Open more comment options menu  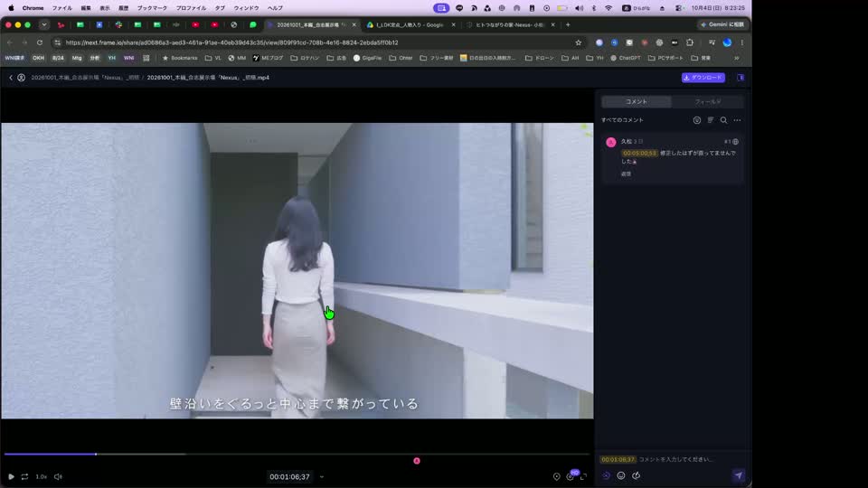point(737,120)
